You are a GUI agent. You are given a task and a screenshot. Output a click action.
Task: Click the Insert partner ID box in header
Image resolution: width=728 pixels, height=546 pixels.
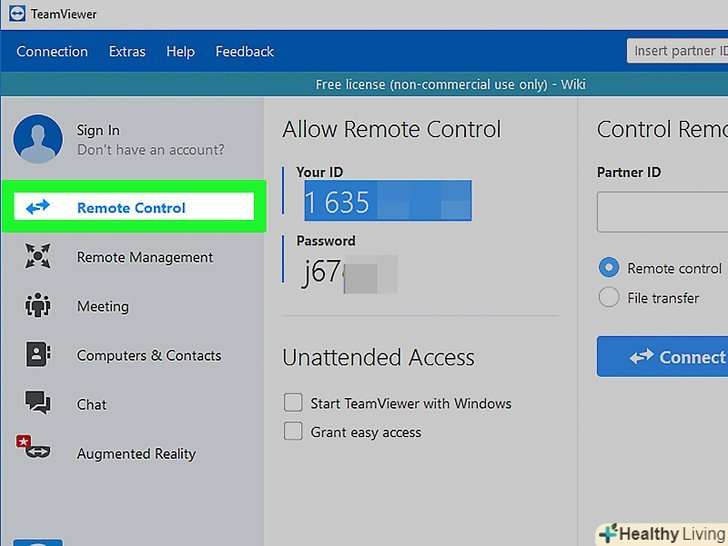pos(677,51)
